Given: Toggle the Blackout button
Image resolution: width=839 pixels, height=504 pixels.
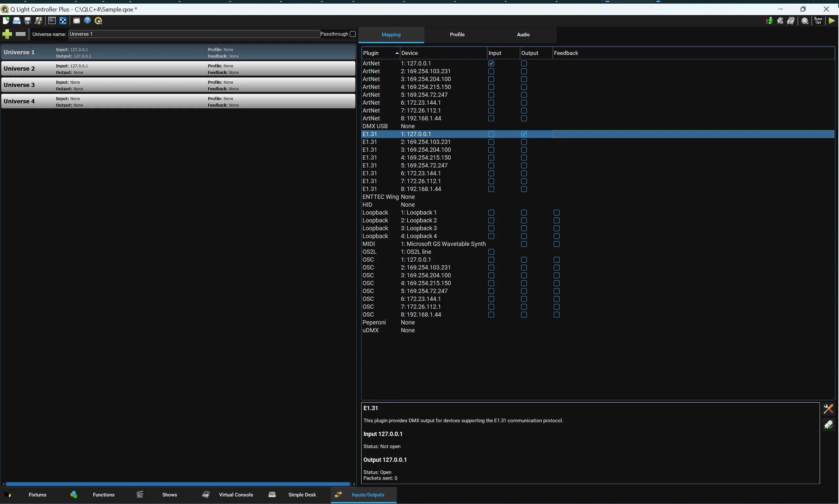Looking at the screenshot, I should [x=818, y=21].
